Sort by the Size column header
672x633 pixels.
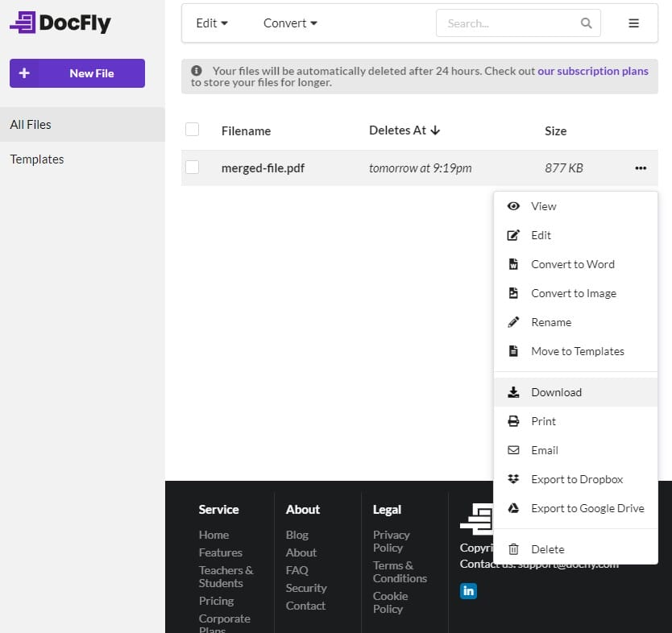555,130
